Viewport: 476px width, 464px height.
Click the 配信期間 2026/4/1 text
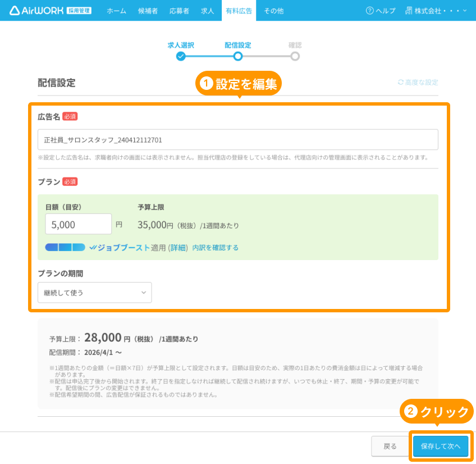coord(85,352)
